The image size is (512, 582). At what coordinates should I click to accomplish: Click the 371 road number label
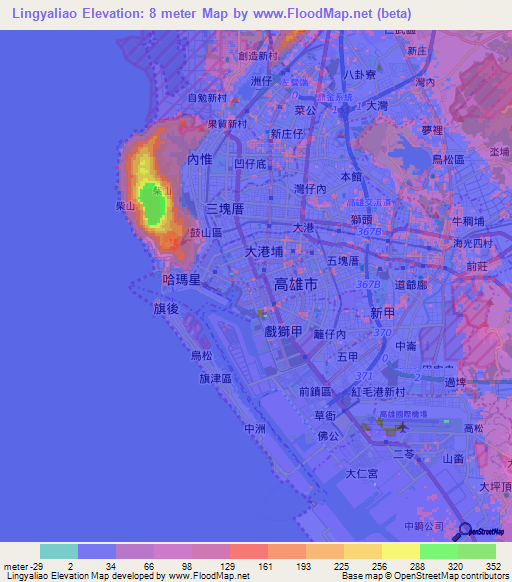(364, 376)
